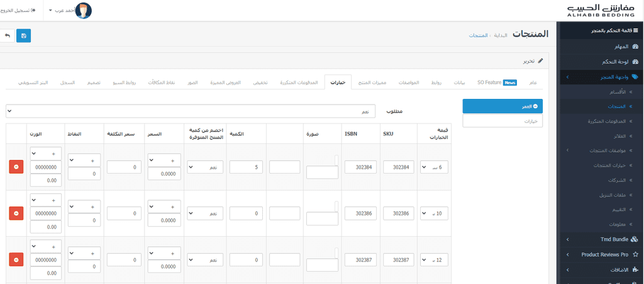Switch to the السجل tab
The width and height of the screenshot is (644, 284).
coord(68,82)
